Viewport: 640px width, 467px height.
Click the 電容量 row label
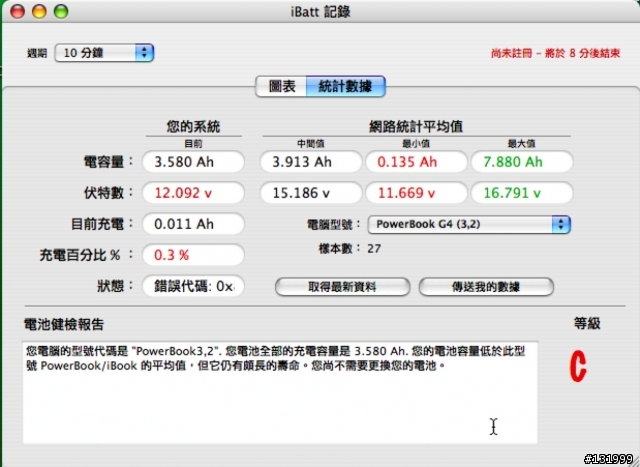coord(108,162)
